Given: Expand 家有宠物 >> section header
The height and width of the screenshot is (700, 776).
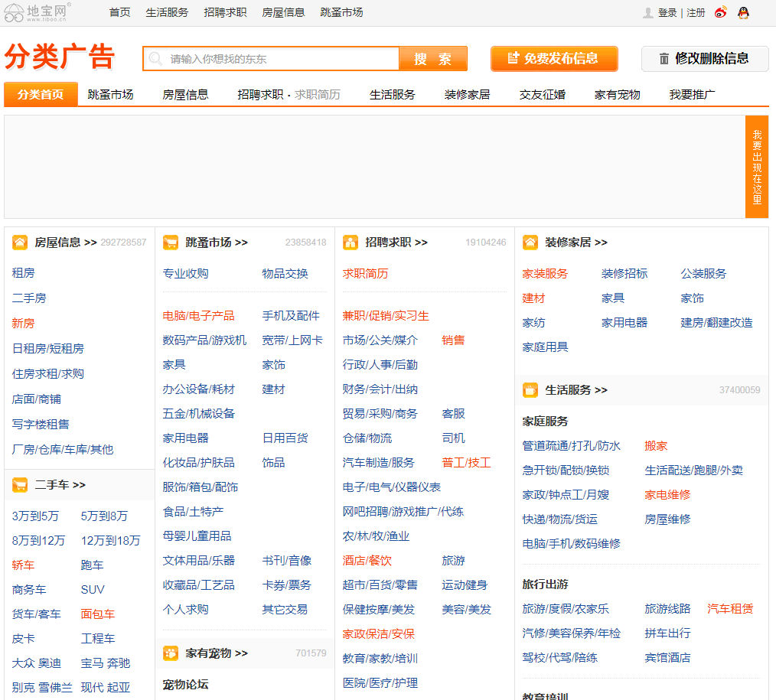Looking at the screenshot, I should (x=217, y=653).
